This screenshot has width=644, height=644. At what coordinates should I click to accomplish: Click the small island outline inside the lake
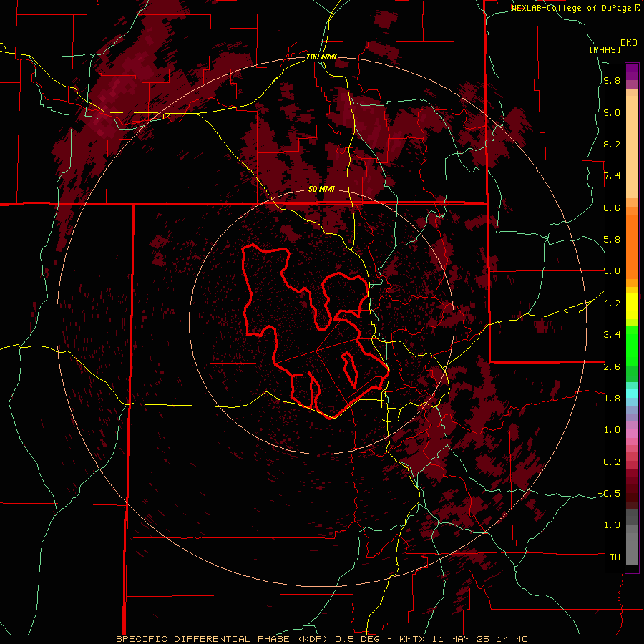click(x=349, y=369)
